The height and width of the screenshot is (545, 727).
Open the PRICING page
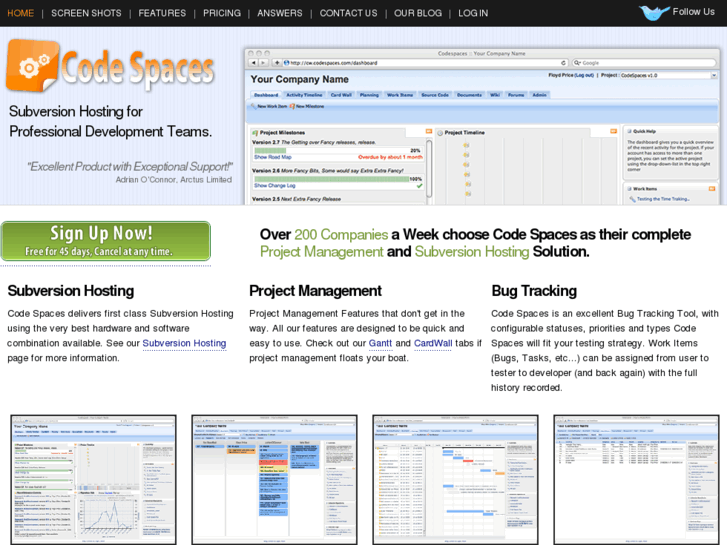click(222, 13)
